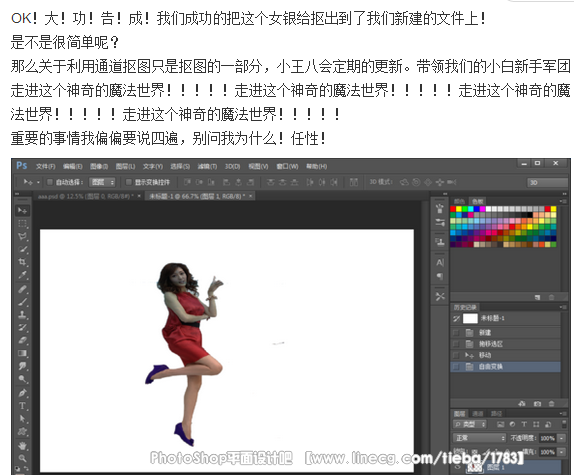
Task: Open the 滤镜(T) menu
Action: pyautogui.click(x=207, y=167)
